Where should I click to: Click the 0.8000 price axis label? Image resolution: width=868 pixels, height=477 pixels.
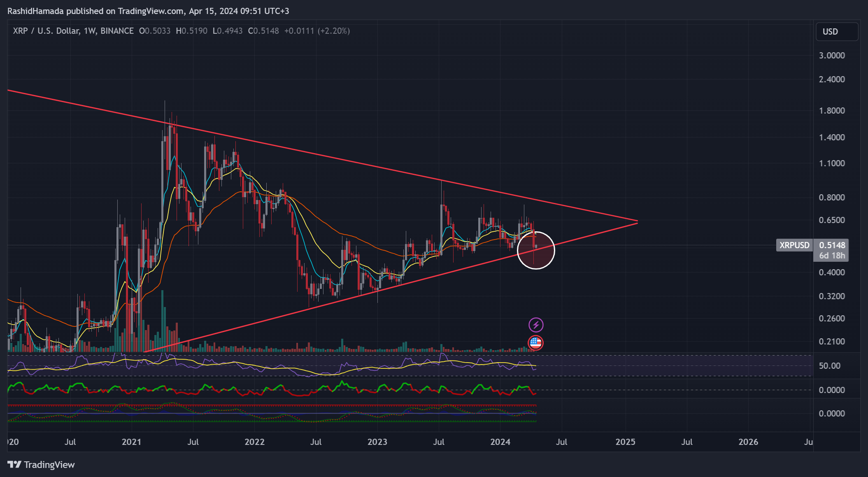pos(832,198)
